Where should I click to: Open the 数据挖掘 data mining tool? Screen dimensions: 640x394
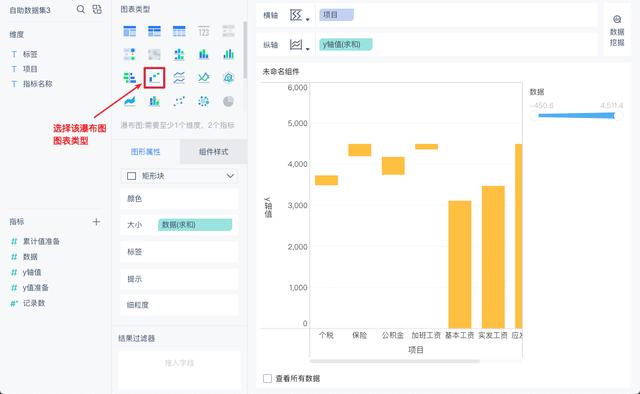click(x=617, y=31)
